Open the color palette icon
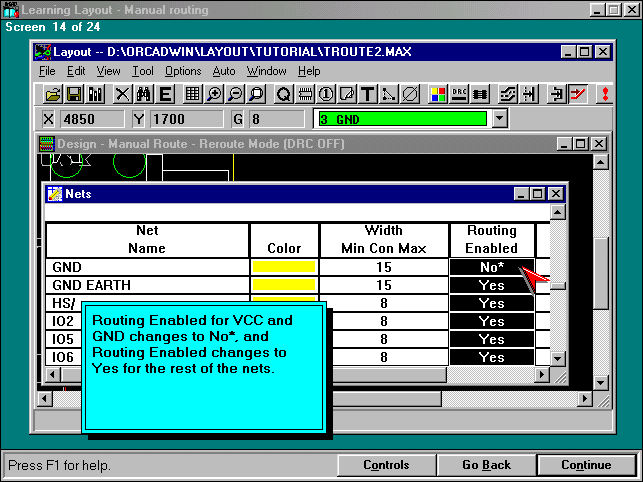This screenshot has height=482, width=643. [x=437, y=94]
